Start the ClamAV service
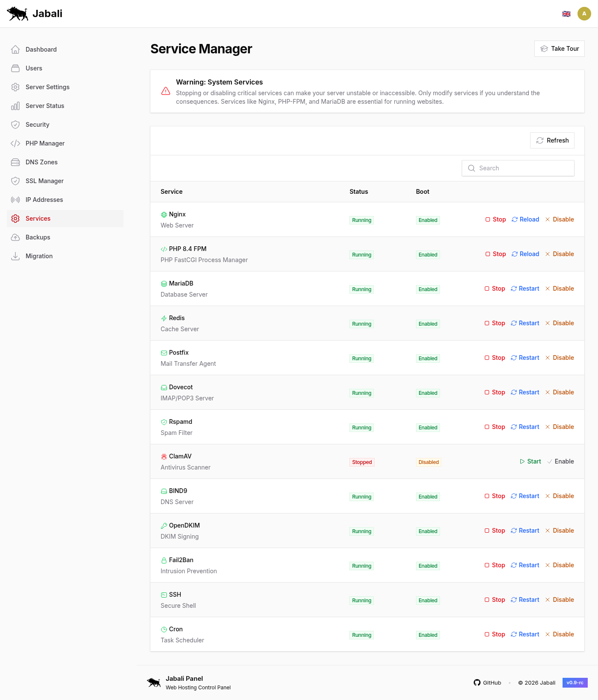Screen dimensions: 598x700 (x=530, y=461)
